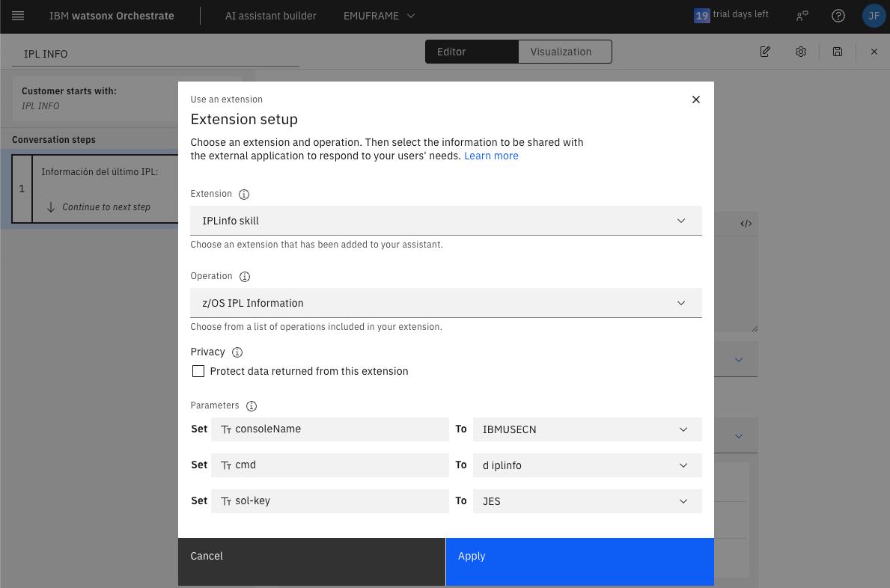Select conversation step 1 card
The height and width of the screenshot is (588, 890).
point(95,189)
